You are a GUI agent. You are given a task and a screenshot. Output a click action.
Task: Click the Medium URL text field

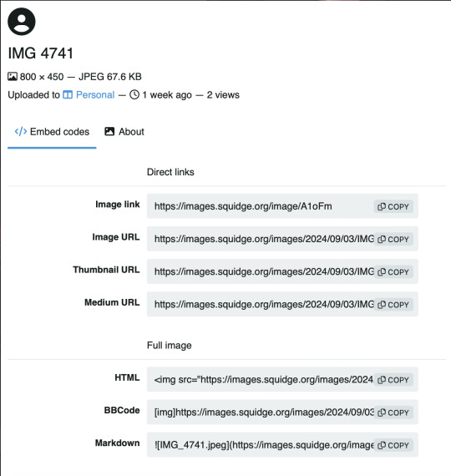click(x=282, y=304)
